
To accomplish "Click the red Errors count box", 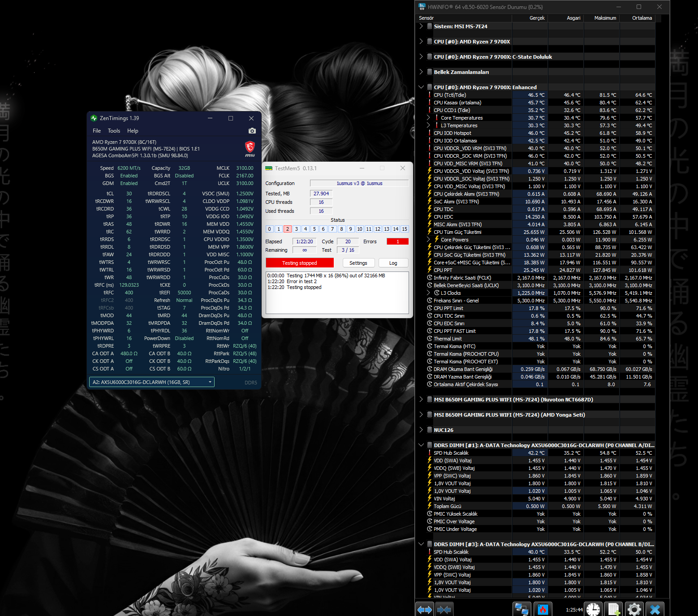I will (397, 241).
